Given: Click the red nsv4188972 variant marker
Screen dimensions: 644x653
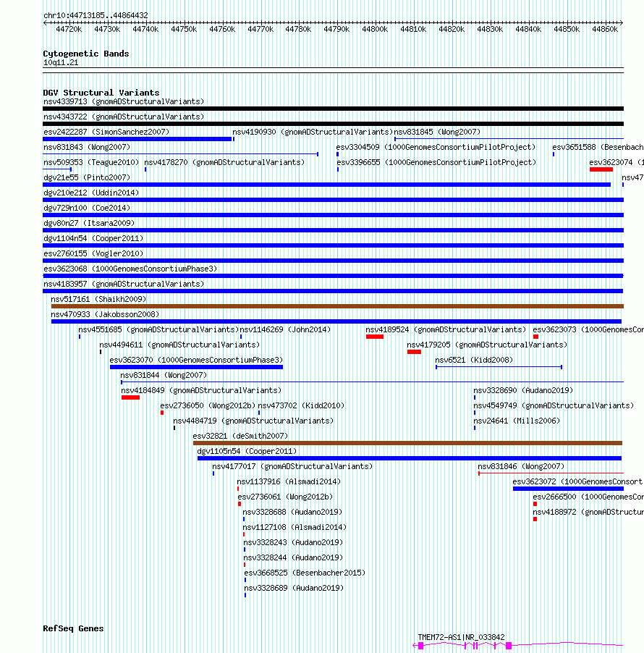Looking at the screenshot, I should coord(535,519).
